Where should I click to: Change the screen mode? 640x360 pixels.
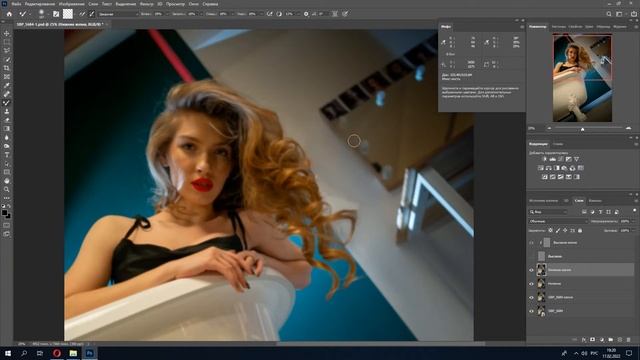click(x=7, y=234)
